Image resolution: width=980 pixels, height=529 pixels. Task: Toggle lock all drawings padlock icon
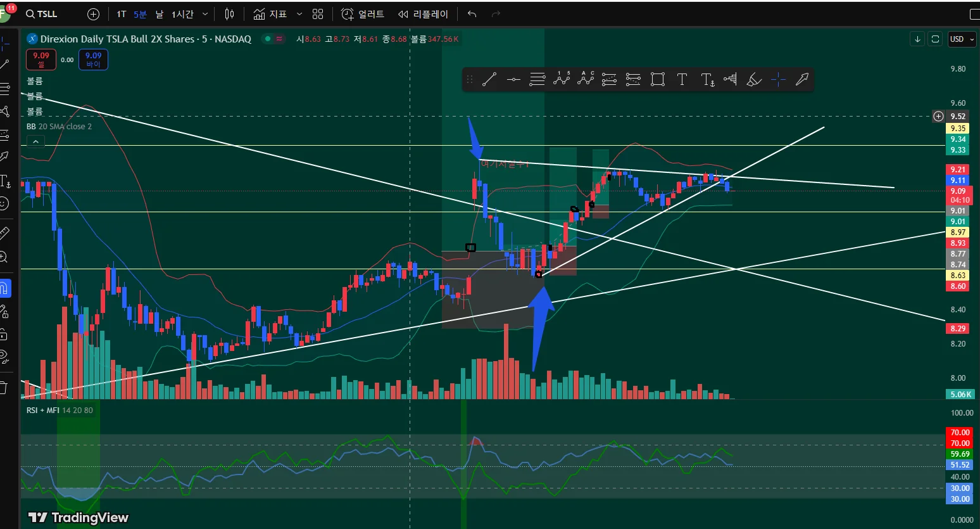coord(4,334)
